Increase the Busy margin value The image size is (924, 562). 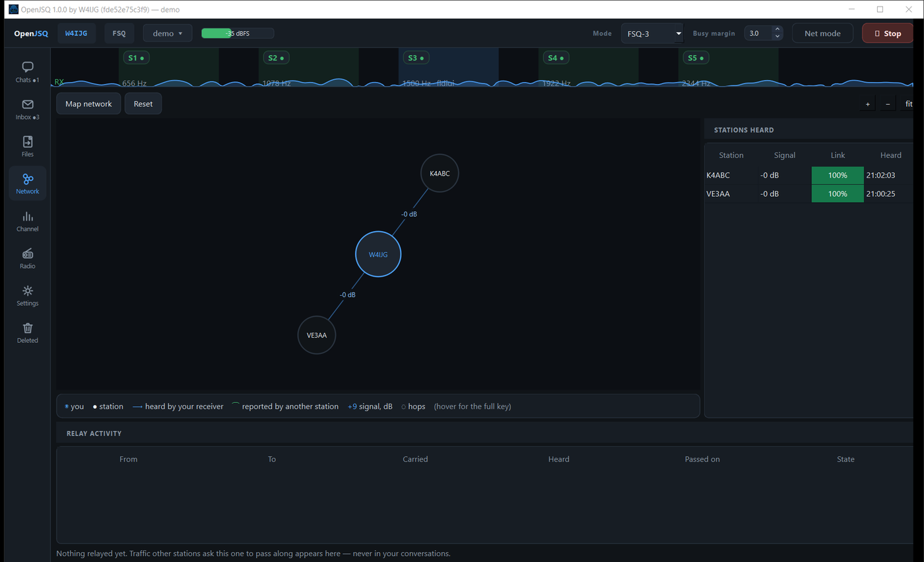click(777, 30)
